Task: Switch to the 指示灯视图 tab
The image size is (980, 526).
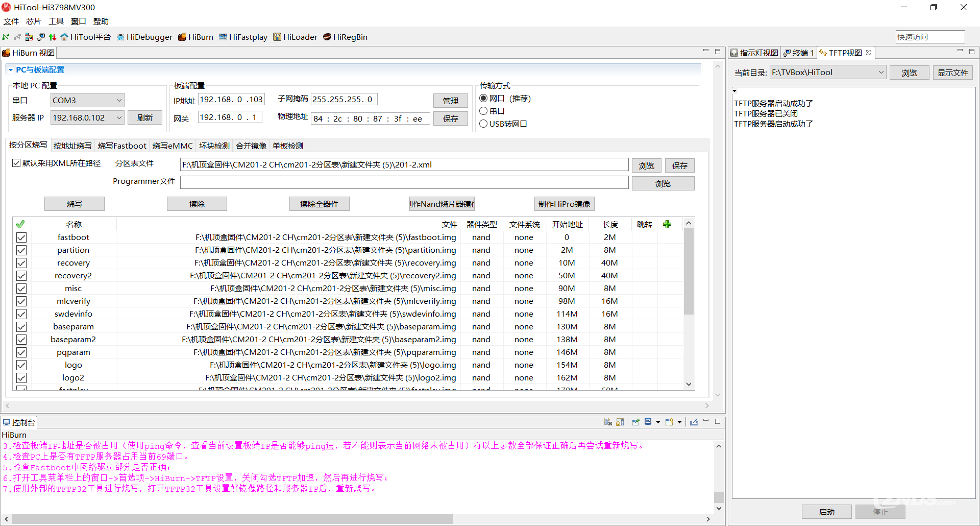Action: click(754, 53)
